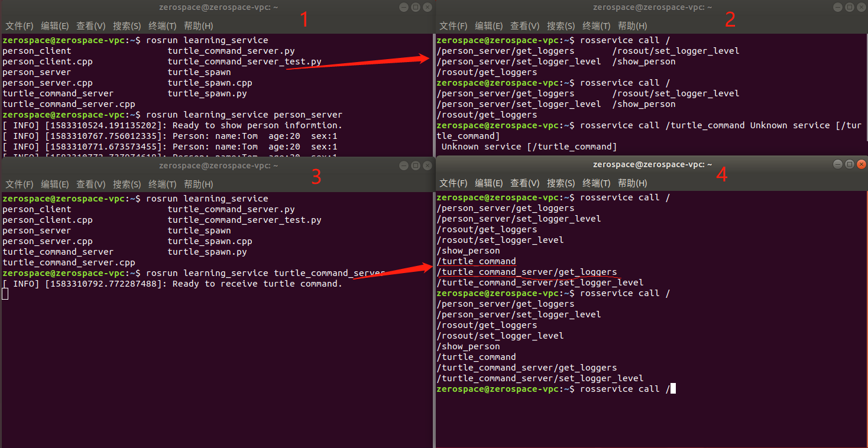Click underlined '/turtle_command' line in active terminal
This screenshot has width=868, height=448.
pyautogui.click(x=476, y=261)
